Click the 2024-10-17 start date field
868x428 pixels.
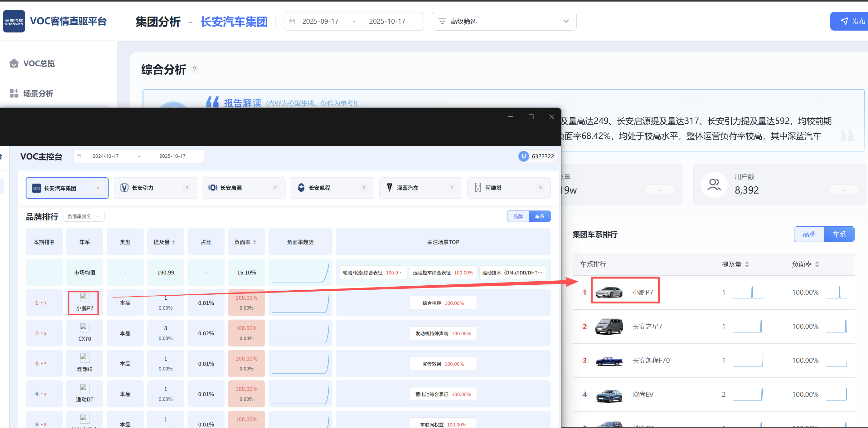point(105,156)
